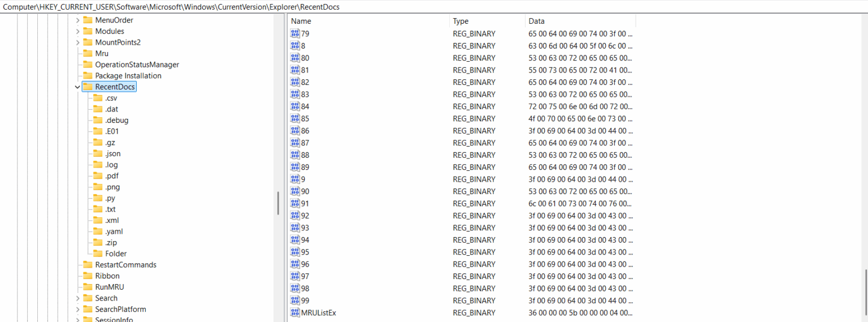Click the .E01 folder icon
The height and width of the screenshot is (322, 868).
tap(98, 131)
